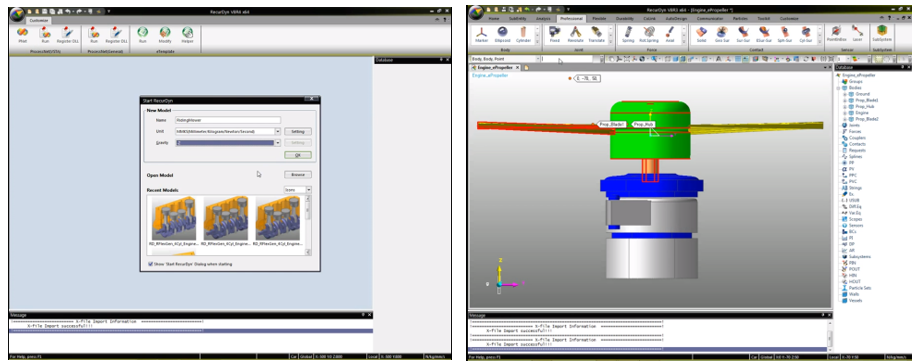Toggle 'Show Start RecurDyn Dialog when starting' checkbox
The height and width of the screenshot is (364, 917).
tap(150, 264)
